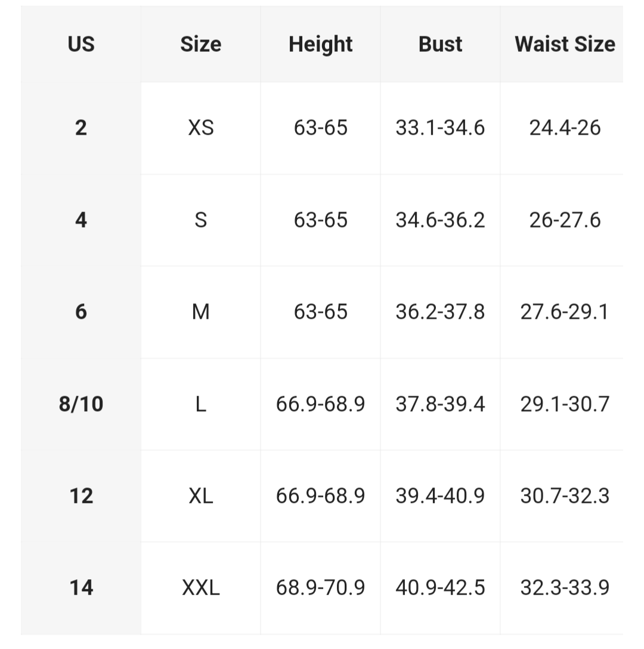Image resolution: width=644 pixels, height=649 pixels.
Task: Click the Size column header
Action: tap(200, 44)
